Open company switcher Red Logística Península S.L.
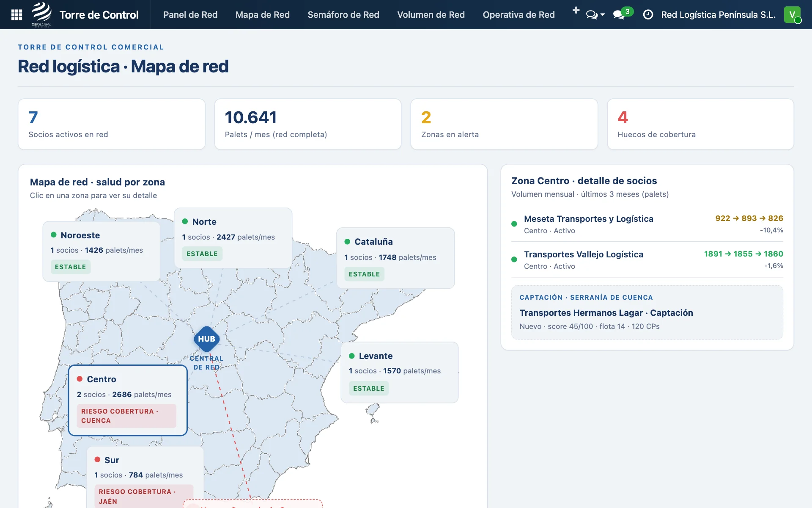Viewport: 812px width, 508px height. click(718, 15)
